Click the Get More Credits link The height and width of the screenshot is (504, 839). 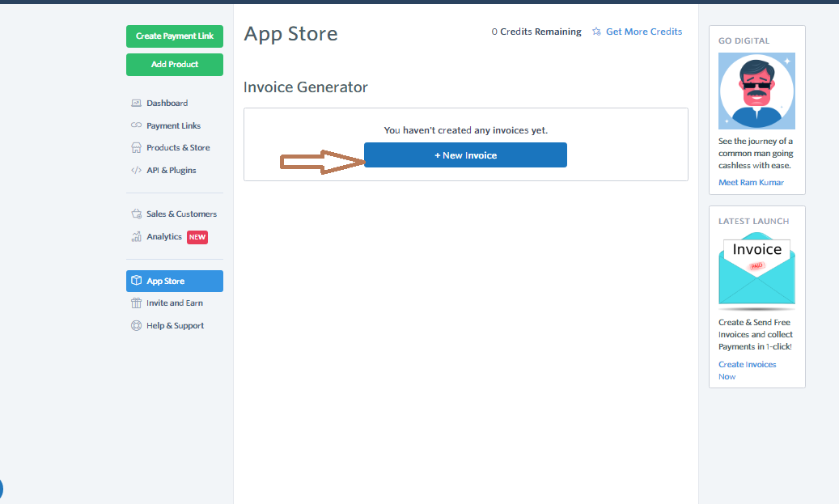pos(644,32)
